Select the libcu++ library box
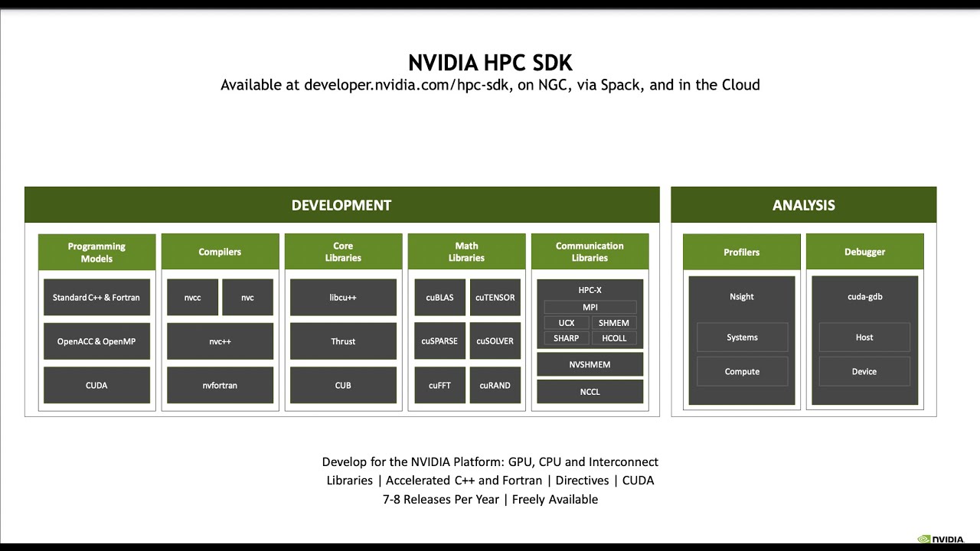980x551 pixels. [x=343, y=297]
